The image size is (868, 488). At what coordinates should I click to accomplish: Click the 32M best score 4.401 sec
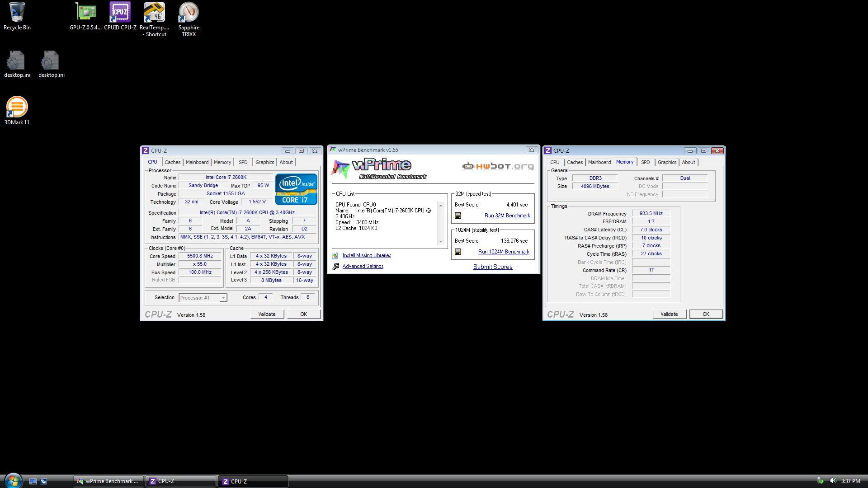click(517, 205)
